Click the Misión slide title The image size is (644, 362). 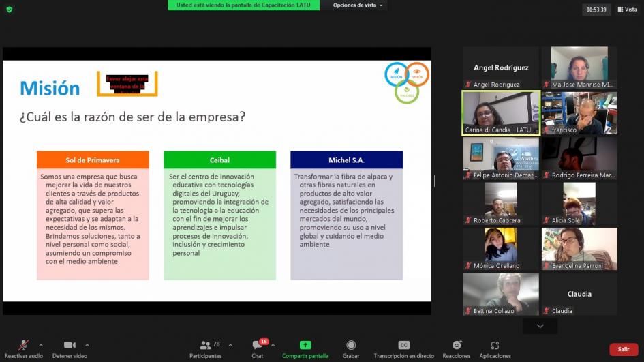click(x=50, y=89)
